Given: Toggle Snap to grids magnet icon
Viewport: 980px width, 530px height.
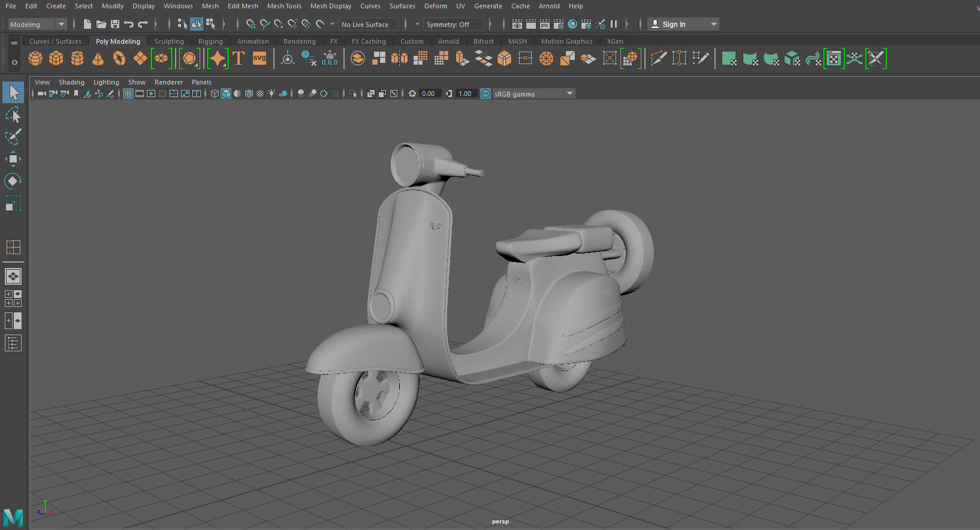Looking at the screenshot, I should (x=251, y=24).
